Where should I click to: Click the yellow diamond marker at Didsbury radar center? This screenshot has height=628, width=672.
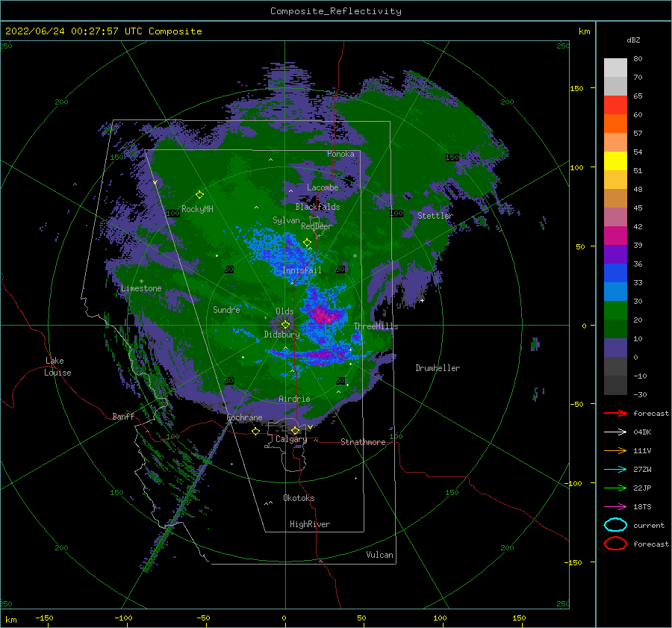(285, 325)
